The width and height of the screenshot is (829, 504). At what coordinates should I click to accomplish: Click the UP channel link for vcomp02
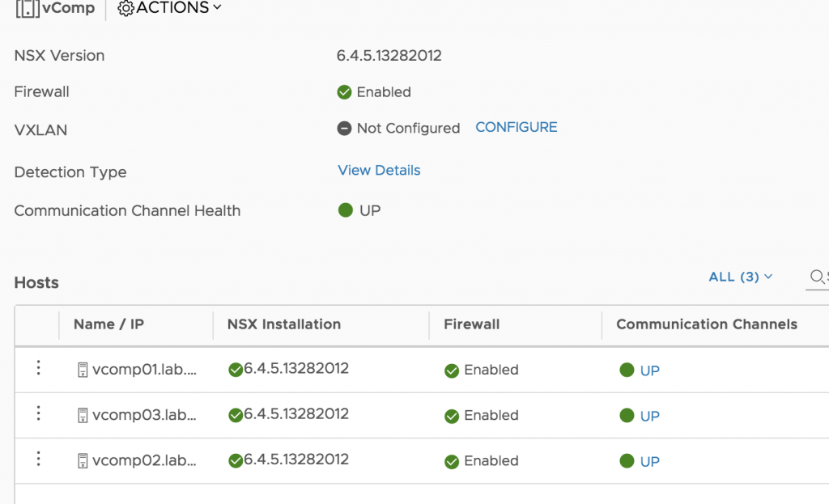point(650,462)
